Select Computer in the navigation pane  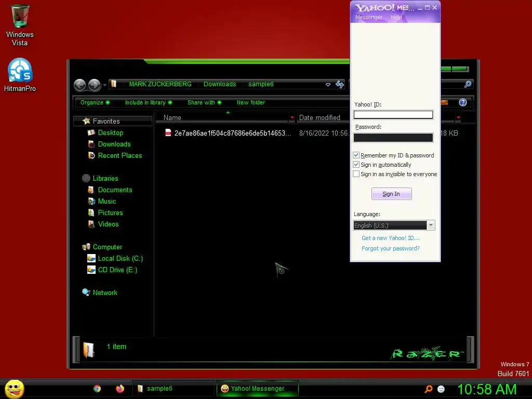pos(107,247)
